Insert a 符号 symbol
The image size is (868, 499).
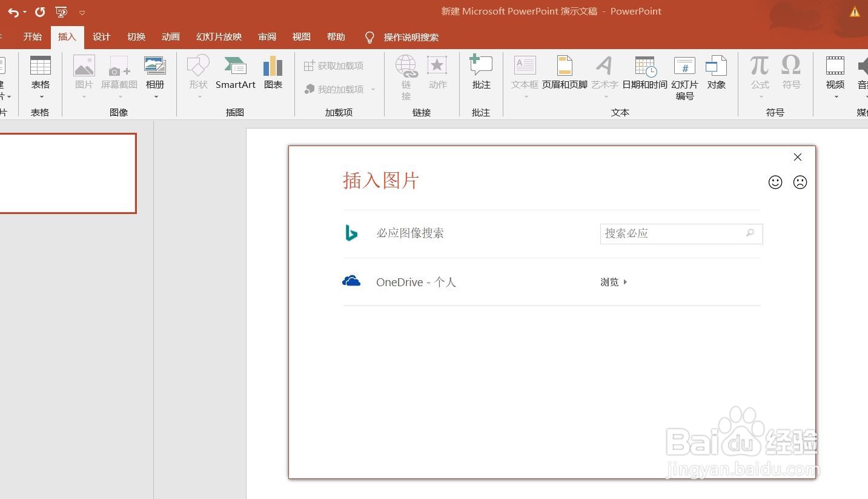(791, 73)
